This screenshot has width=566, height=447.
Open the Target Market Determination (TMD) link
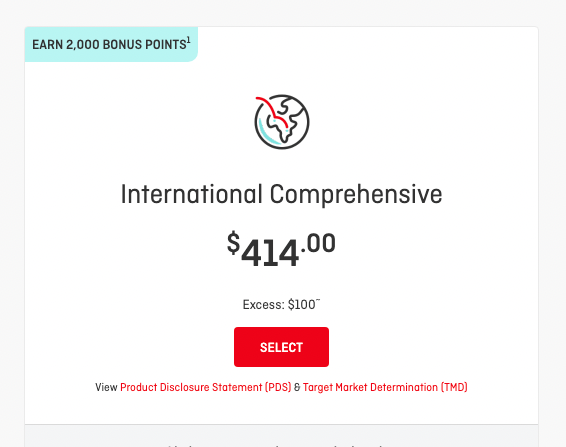point(385,387)
